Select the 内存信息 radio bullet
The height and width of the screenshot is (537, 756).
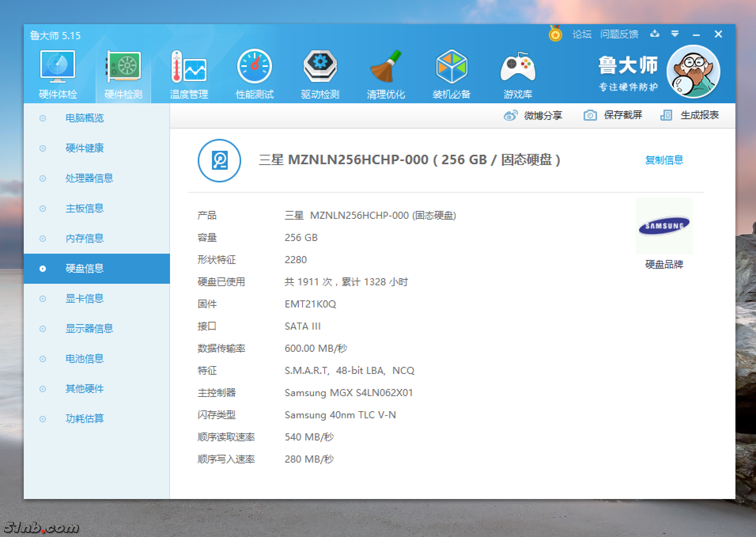pos(43,239)
